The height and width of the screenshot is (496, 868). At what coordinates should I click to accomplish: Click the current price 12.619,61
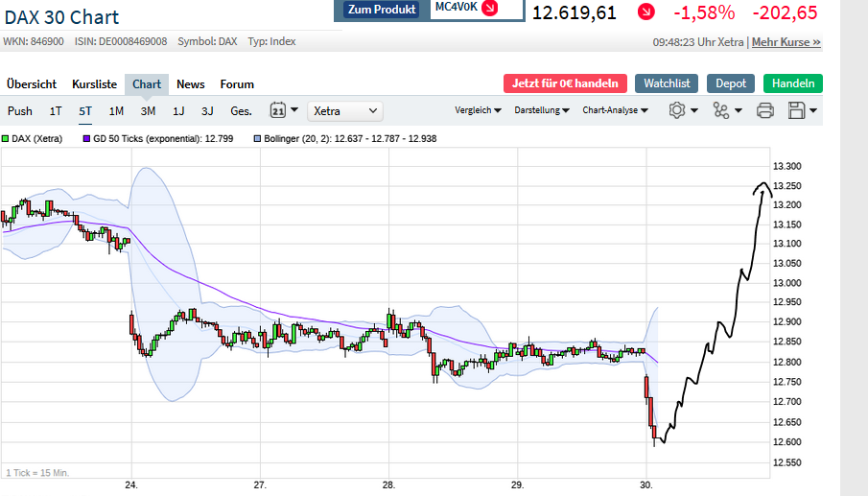575,12
